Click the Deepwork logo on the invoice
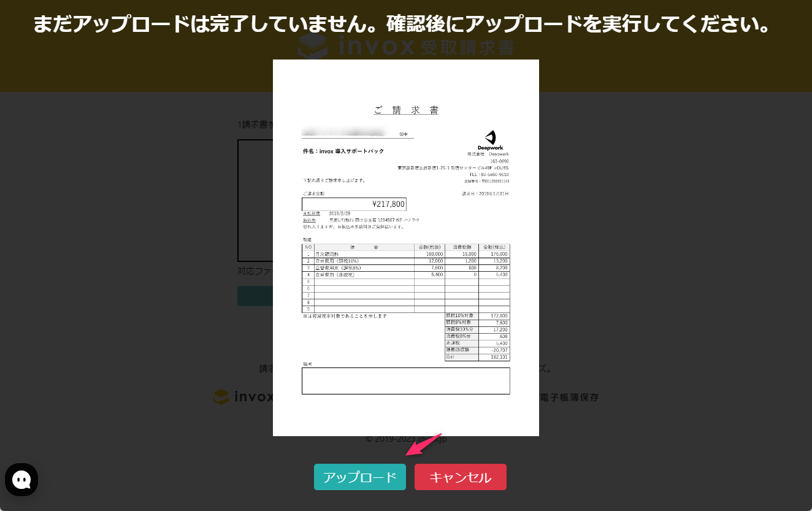This screenshot has height=511, width=812. click(x=490, y=140)
